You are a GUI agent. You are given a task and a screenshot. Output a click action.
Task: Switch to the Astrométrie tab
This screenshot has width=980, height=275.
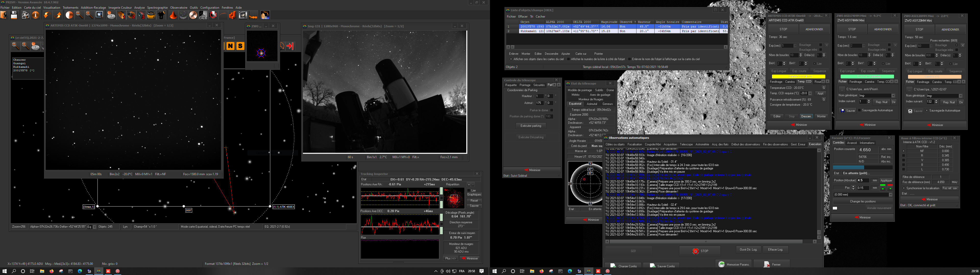coord(702,144)
